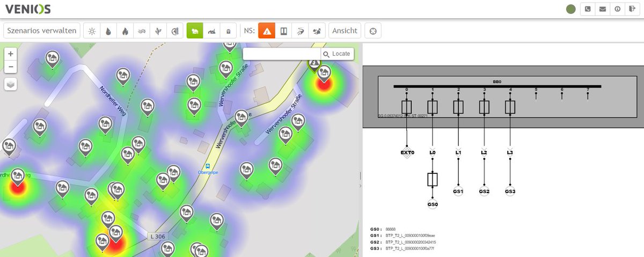This screenshot has height=257, width=644.
Task: Select the GS1 node circle
Action: pyautogui.click(x=458, y=191)
